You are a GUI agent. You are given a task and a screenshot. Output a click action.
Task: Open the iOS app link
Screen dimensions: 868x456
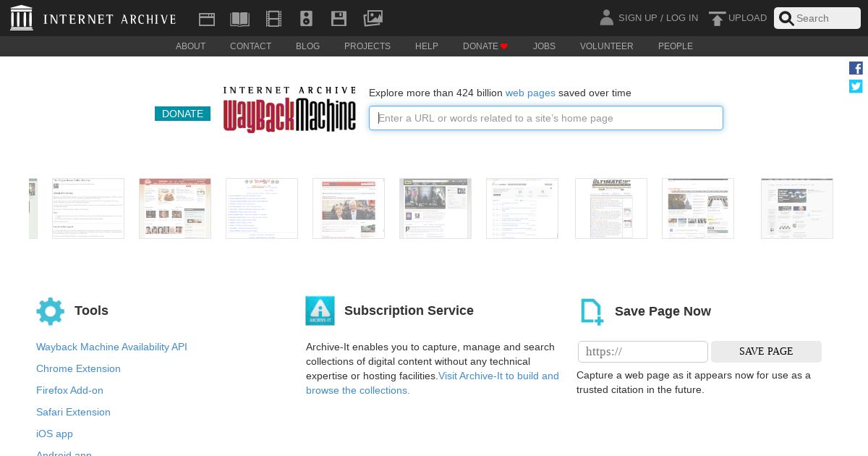(x=54, y=434)
